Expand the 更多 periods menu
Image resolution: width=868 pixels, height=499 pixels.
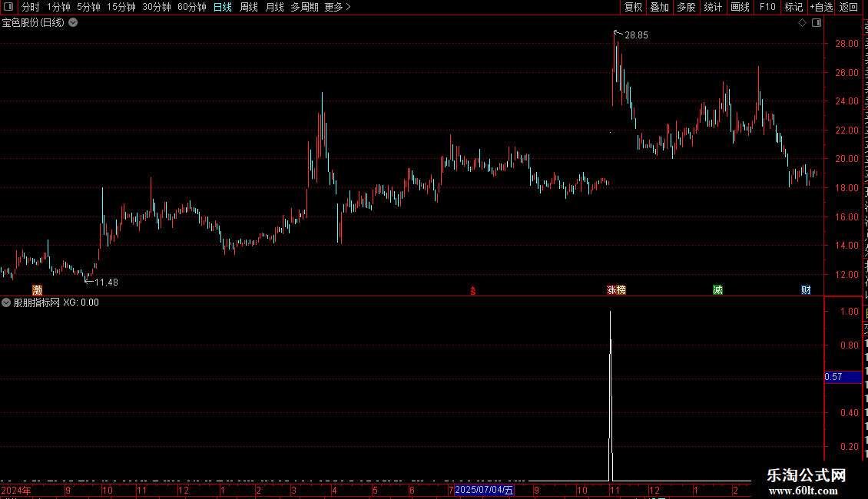pos(338,7)
